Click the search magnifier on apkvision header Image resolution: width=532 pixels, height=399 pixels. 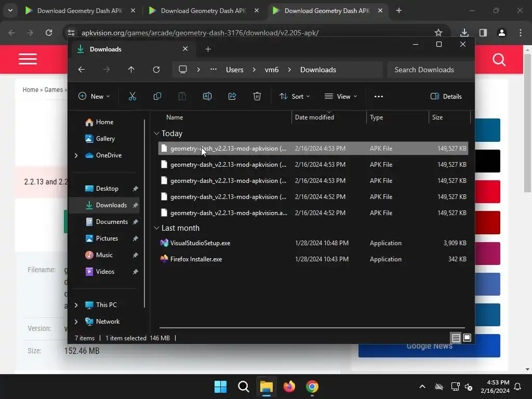point(499,60)
